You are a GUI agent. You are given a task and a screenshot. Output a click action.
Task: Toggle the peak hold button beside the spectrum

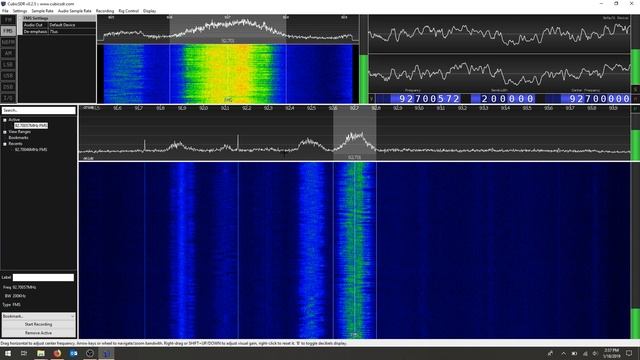point(636,109)
